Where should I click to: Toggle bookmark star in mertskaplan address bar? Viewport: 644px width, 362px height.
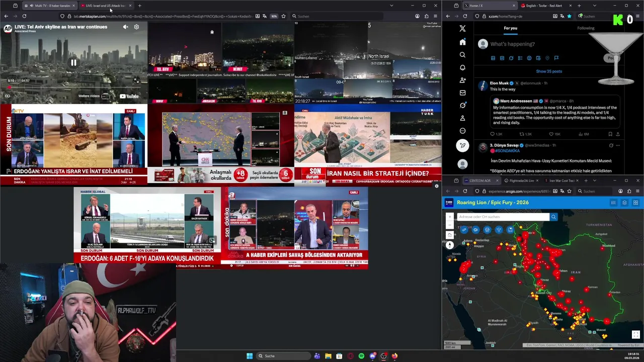(283, 16)
